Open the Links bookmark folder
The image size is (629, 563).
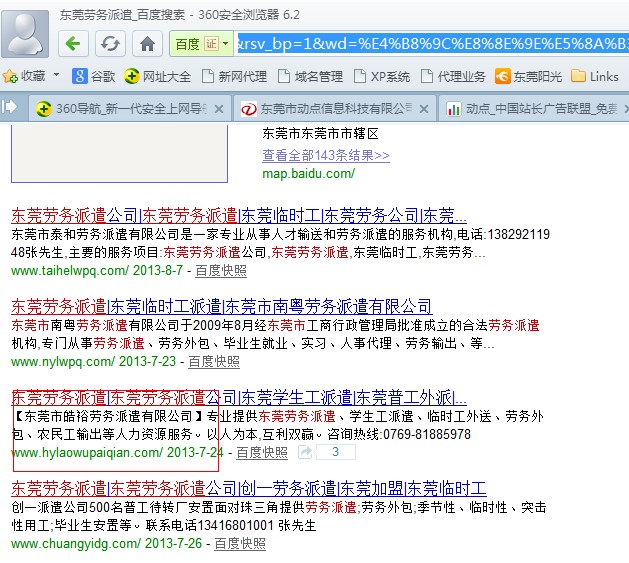point(595,76)
